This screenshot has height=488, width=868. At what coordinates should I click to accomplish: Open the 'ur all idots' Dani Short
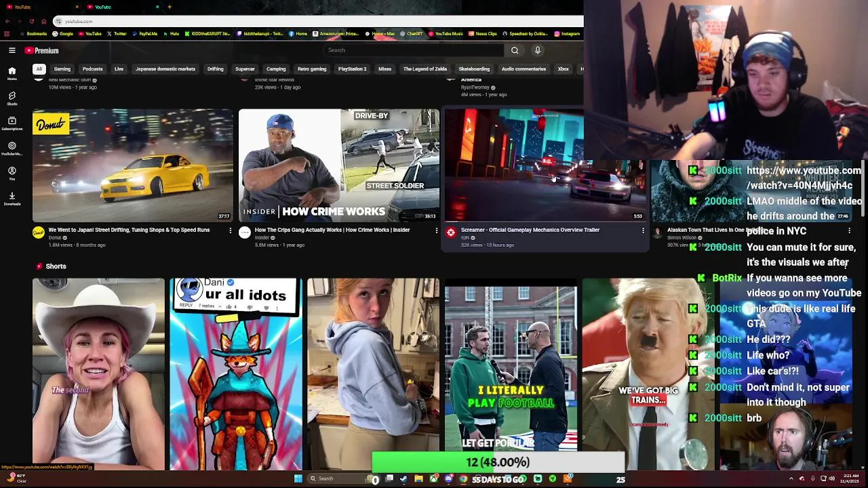coord(236,374)
